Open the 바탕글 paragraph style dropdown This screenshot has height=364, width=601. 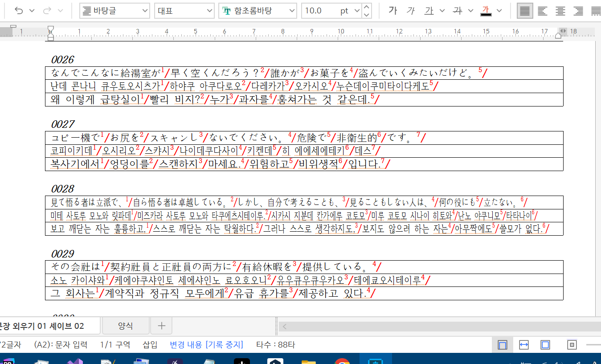tap(115, 11)
